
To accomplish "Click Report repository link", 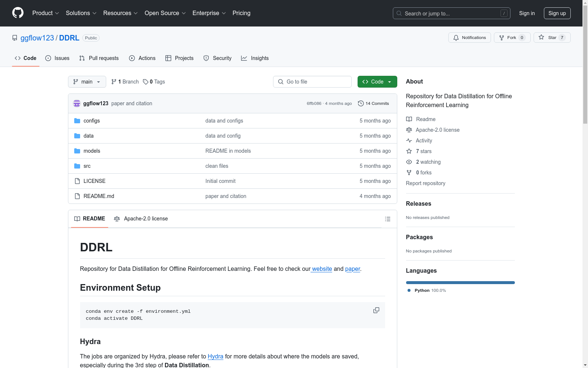I will pyautogui.click(x=426, y=183).
